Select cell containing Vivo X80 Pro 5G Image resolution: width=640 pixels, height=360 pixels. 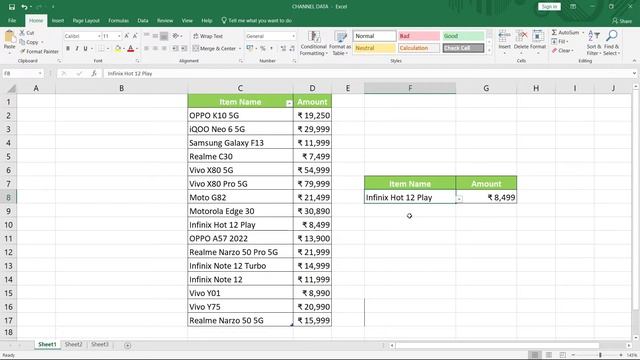coord(240,184)
